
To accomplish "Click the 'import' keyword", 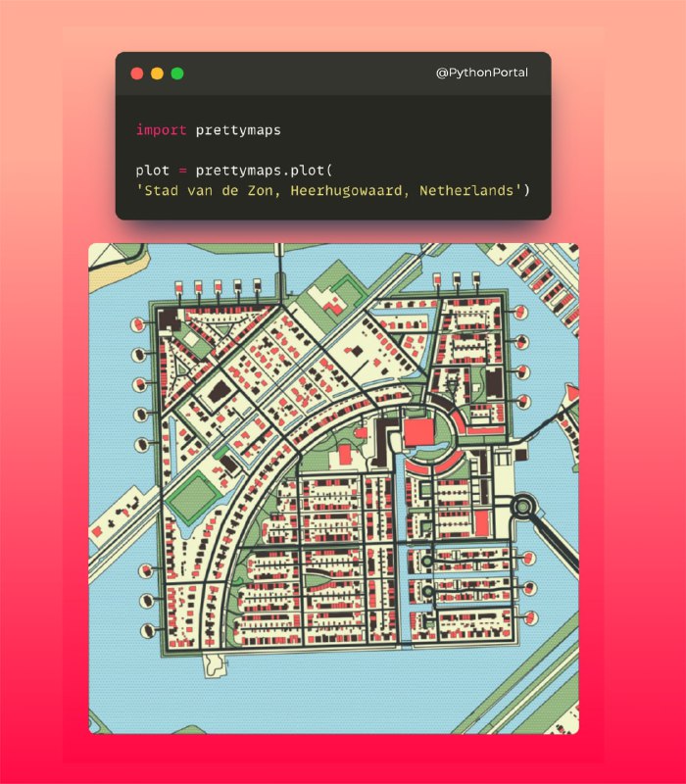I will [x=161, y=130].
